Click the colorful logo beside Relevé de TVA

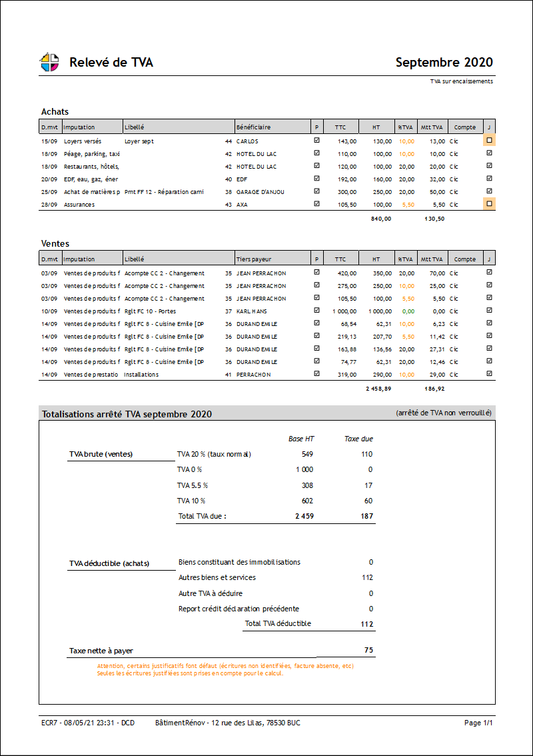pyautogui.click(x=49, y=62)
